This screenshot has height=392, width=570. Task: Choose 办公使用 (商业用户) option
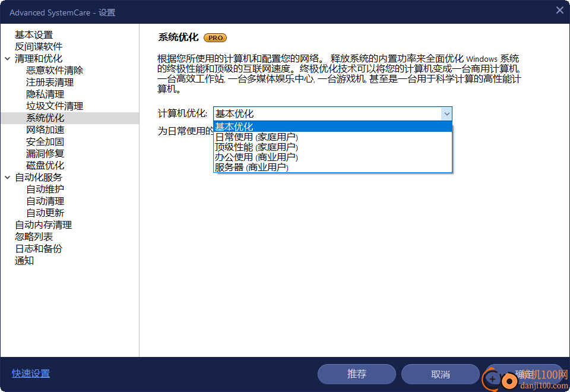[332, 157]
